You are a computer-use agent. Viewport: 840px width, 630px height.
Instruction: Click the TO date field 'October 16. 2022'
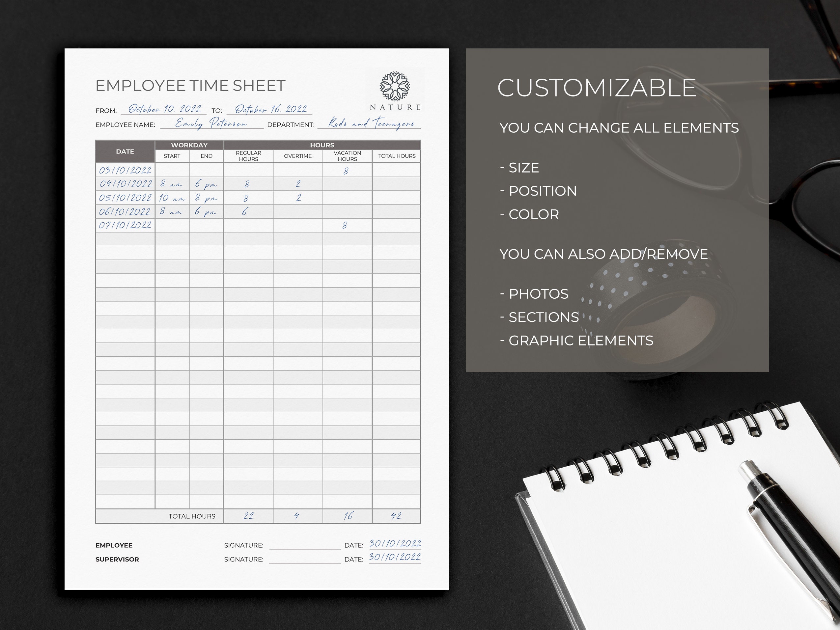coord(269,109)
